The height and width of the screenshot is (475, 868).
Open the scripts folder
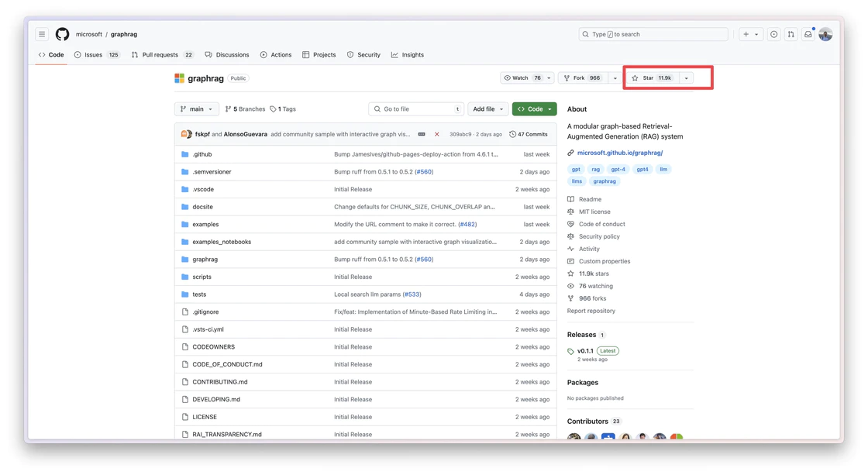(x=201, y=277)
